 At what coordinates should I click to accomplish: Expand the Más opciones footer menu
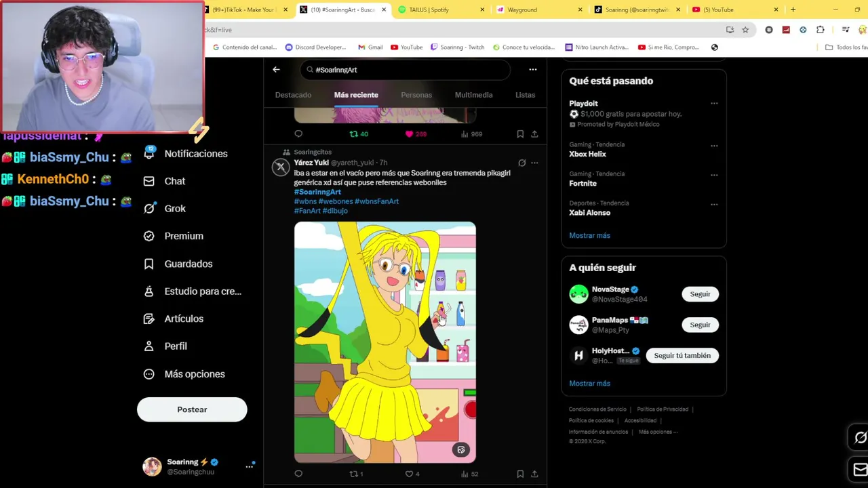[x=658, y=432]
